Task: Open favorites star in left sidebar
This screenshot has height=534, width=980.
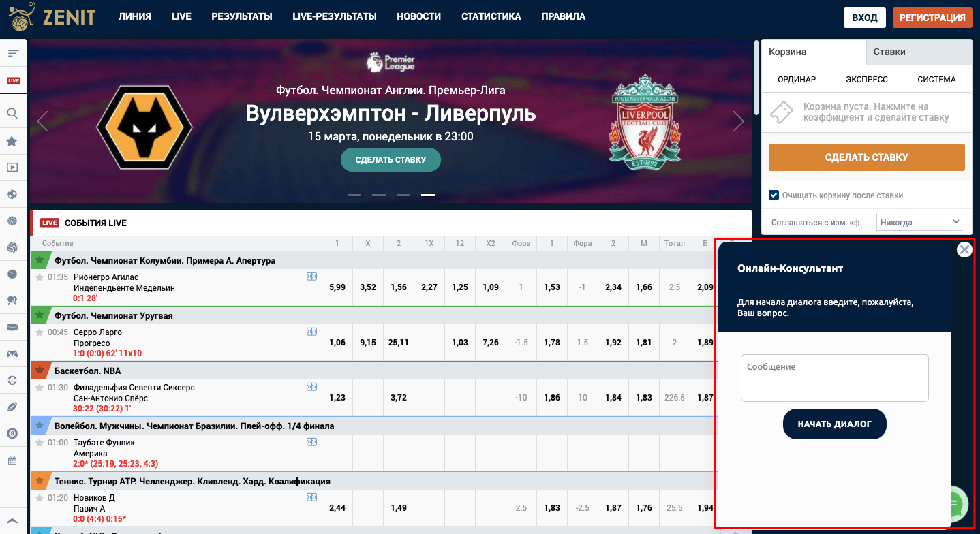Action: [12, 141]
